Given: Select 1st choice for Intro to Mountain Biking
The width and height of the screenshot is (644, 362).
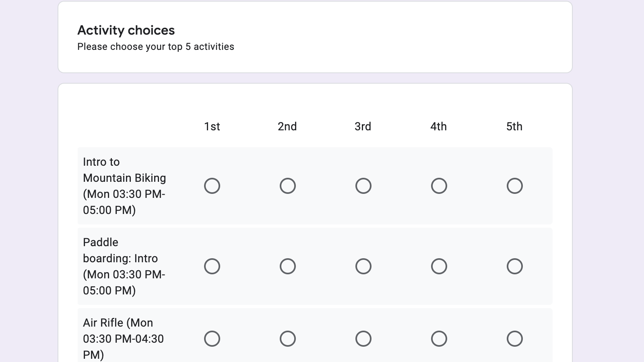Looking at the screenshot, I should [212, 185].
